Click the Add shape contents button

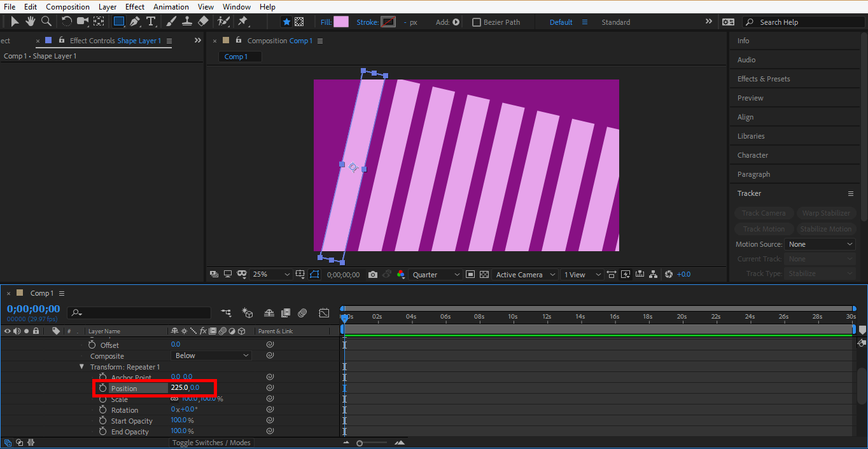pos(456,22)
